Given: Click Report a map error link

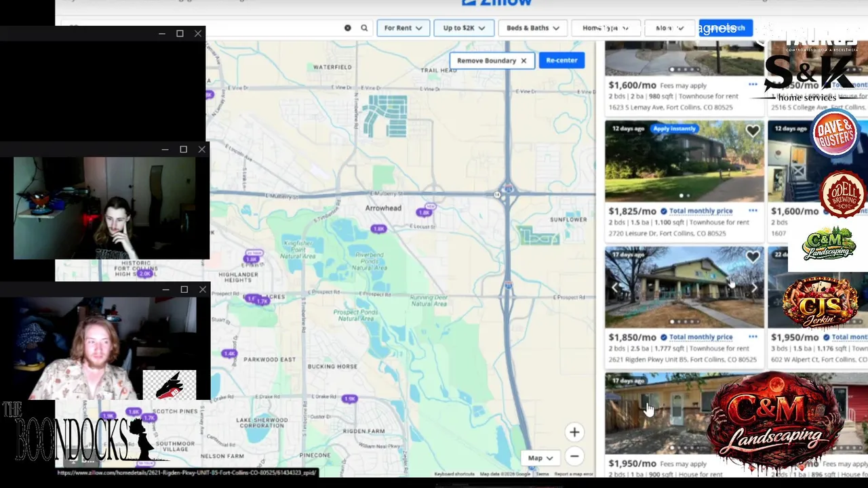Looking at the screenshot, I should [x=574, y=474].
